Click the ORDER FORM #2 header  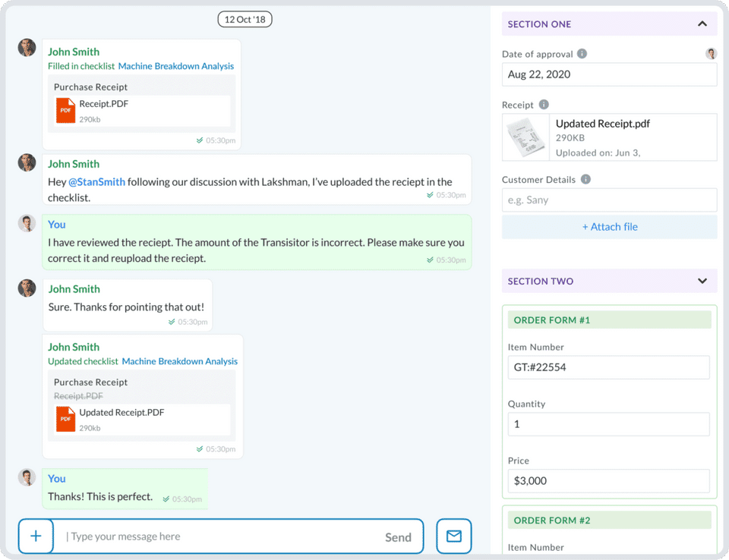pos(609,520)
